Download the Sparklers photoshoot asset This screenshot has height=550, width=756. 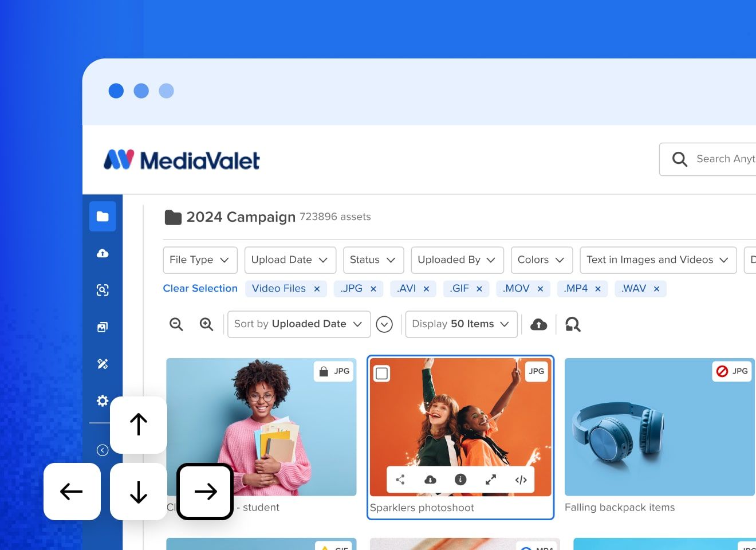pos(430,480)
